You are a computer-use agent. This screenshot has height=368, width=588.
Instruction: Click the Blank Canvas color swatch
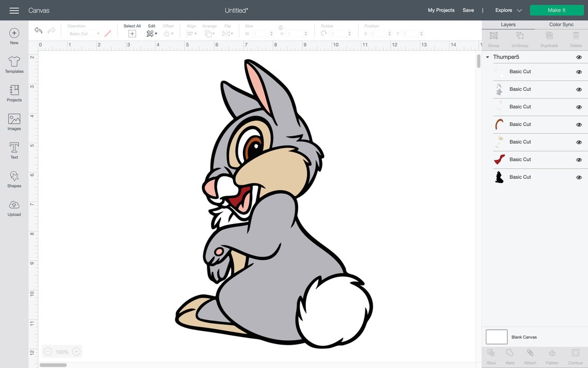coord(496,337)
